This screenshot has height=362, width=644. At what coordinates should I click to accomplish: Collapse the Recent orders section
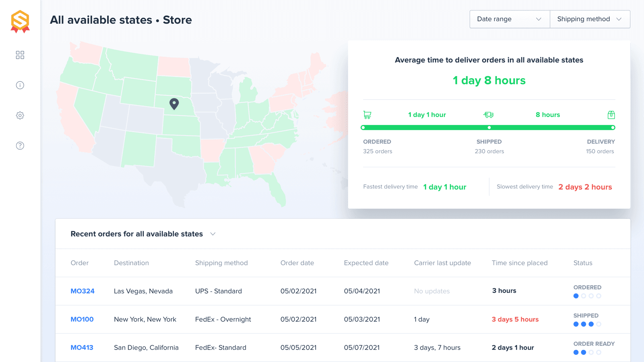point(213,234)
